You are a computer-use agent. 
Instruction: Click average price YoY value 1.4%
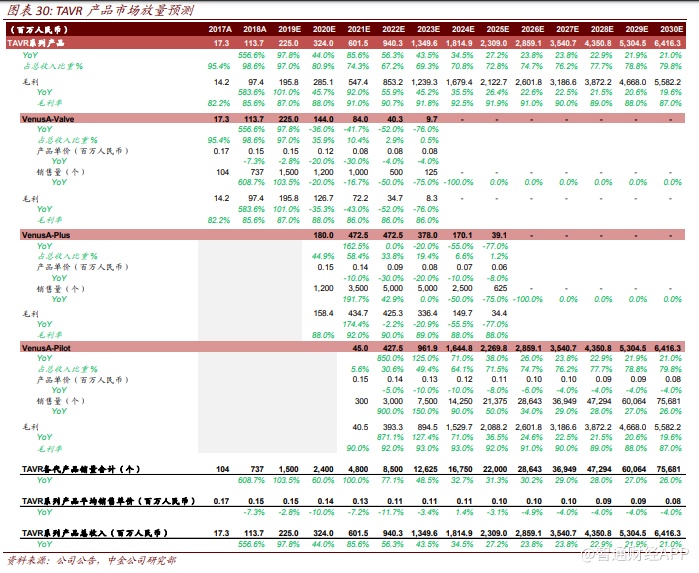tap(465, 512)
